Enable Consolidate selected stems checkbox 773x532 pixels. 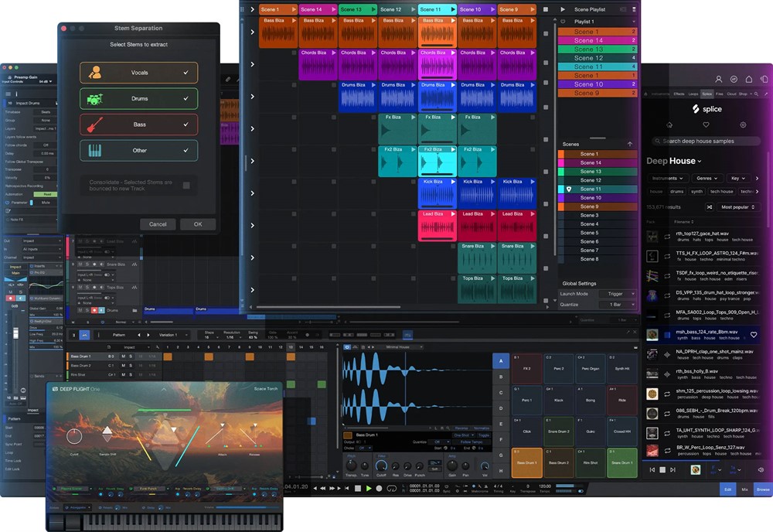pyautogui.click(x=186, y=186)
